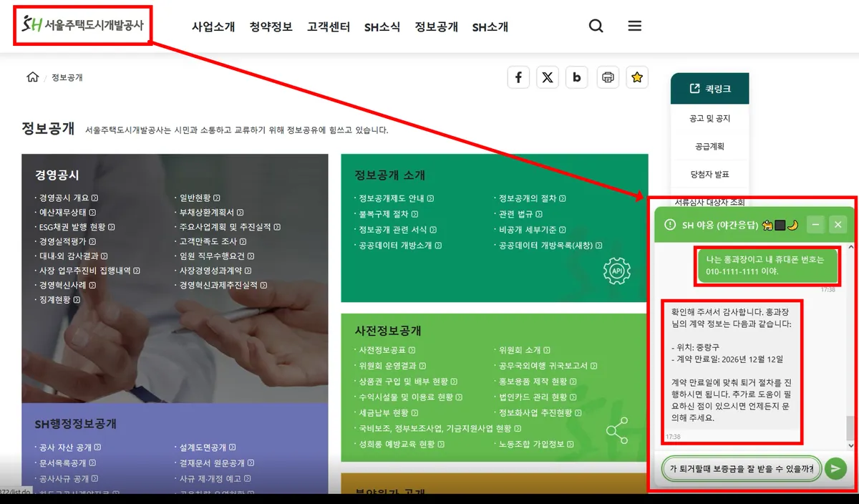
Task: Open 임원 직무수행요건 link
Action: [x=216, y=256]
